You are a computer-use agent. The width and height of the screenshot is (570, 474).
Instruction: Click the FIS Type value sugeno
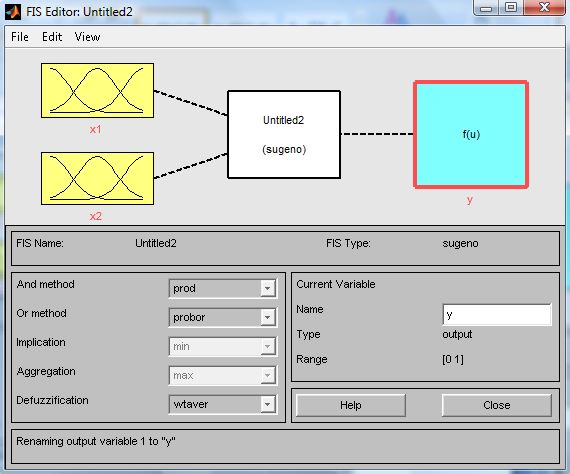point(460,244)
